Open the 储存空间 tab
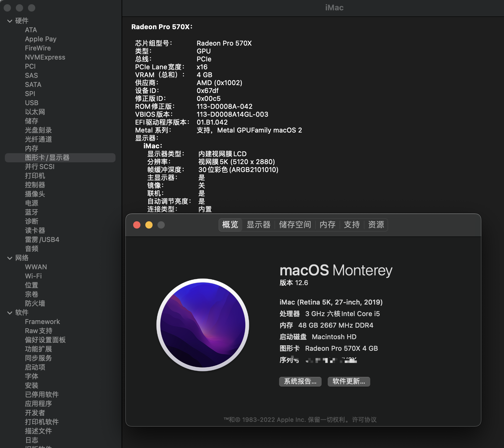504x448 pixels. click(295, 225)
